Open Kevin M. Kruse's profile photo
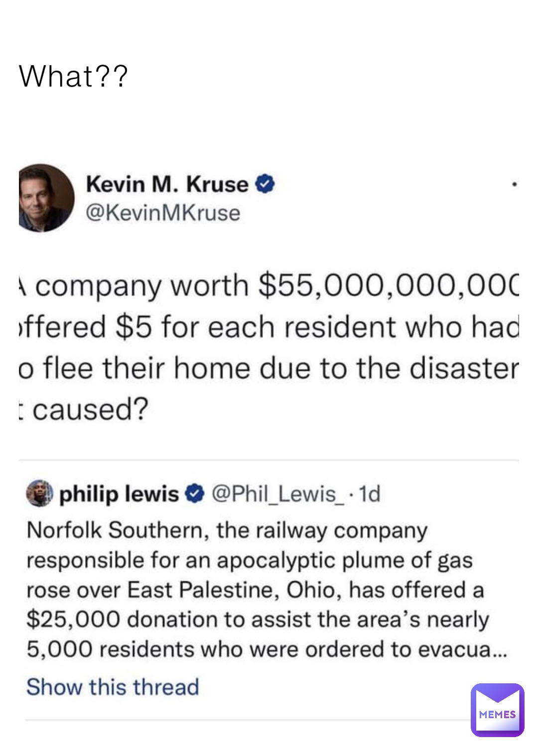Image resolution: width=538 pixels, height=756 pixels. click(46, 198)
